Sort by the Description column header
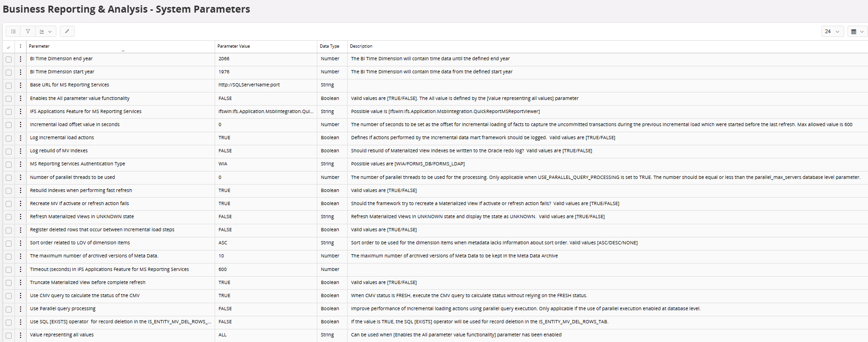868x342 pixels. point(361,46)
